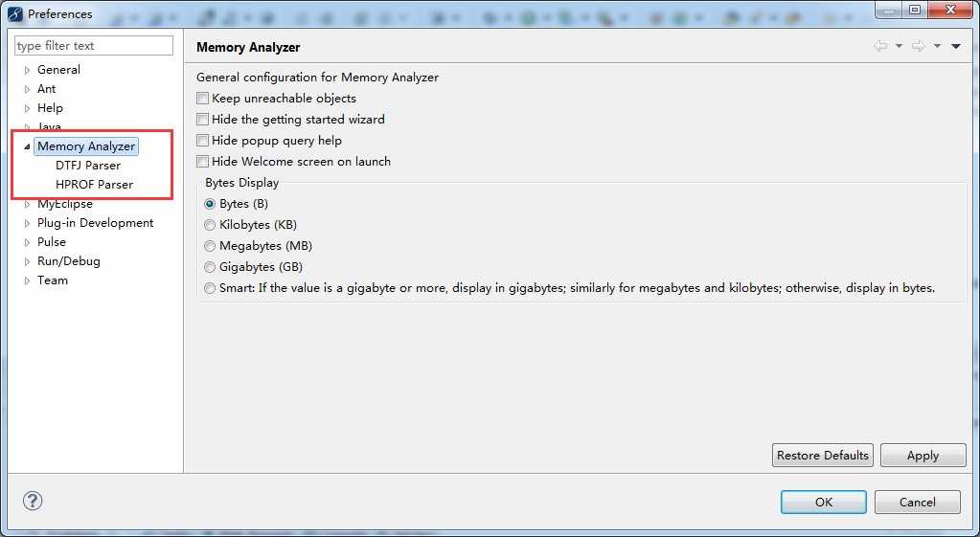Viewport: 980px width, 537px height.
Task: Select Memory Analyzer in the tree
Action: point(86,146)
